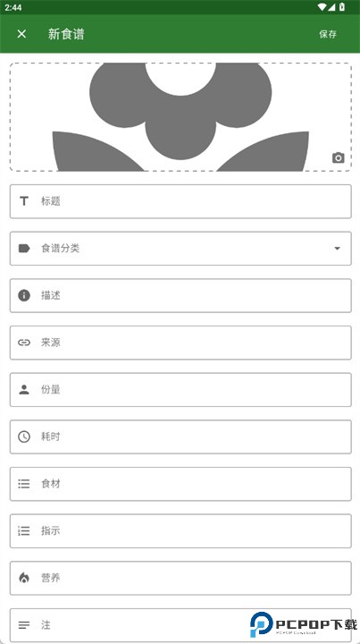Screen dimensions: 360x644
Task: Tap the recipe image placeholder
Action: click(180, 117)
